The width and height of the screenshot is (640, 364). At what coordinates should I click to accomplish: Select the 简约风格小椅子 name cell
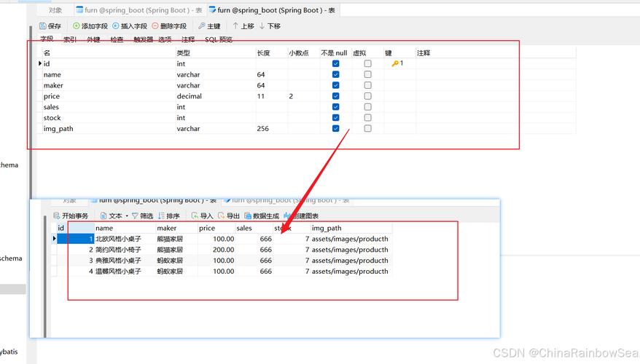tap(125, 250)
